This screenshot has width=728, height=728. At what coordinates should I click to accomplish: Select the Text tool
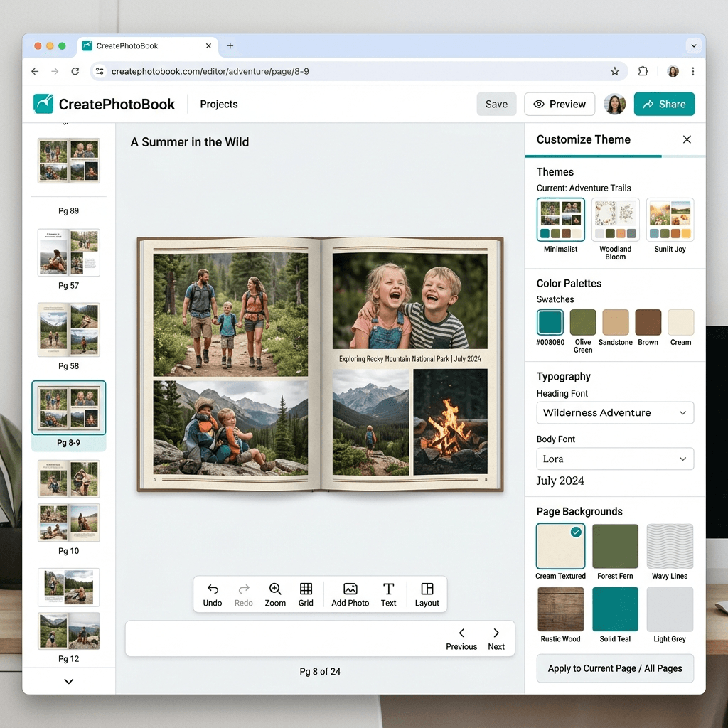(x=388, y=589)
